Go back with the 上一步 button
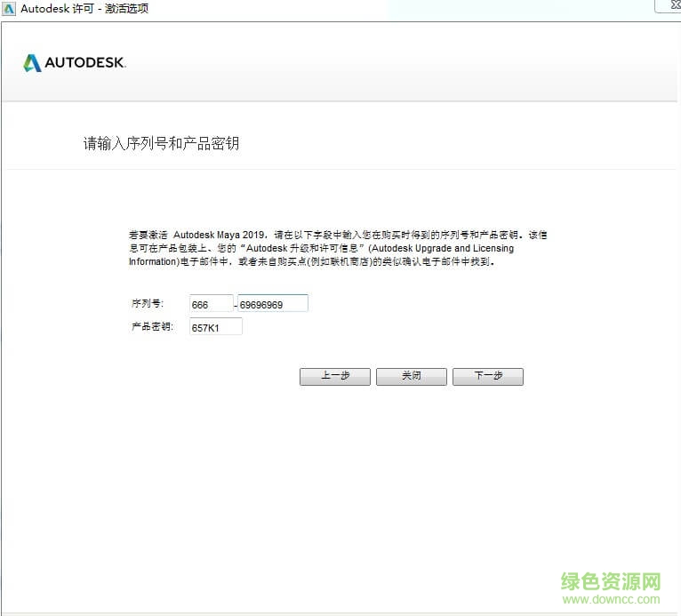 pos(334,376)
